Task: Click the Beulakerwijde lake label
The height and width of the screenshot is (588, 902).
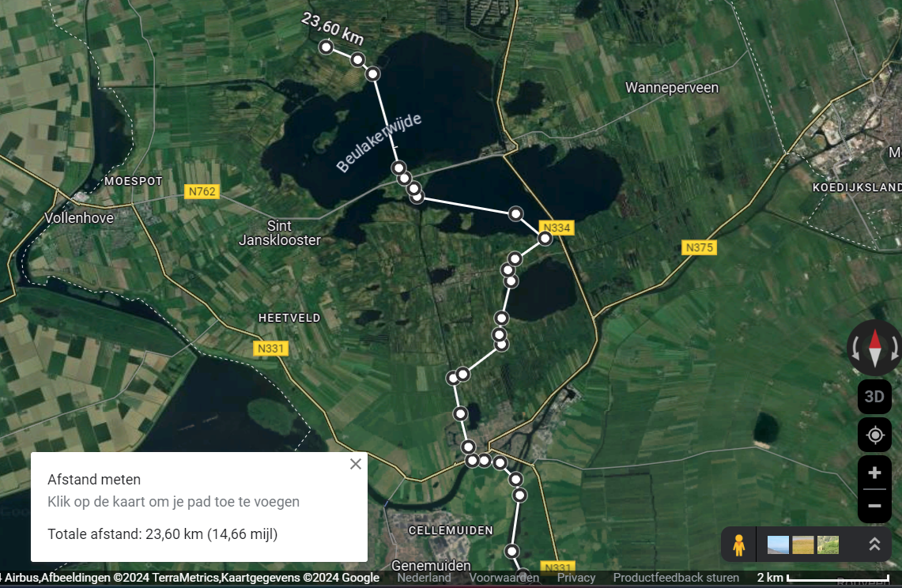Action: tap(379, 143)
